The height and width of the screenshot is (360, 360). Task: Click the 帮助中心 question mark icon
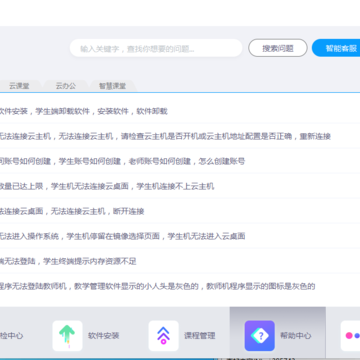pyautogui.click(x=260, y=336)
